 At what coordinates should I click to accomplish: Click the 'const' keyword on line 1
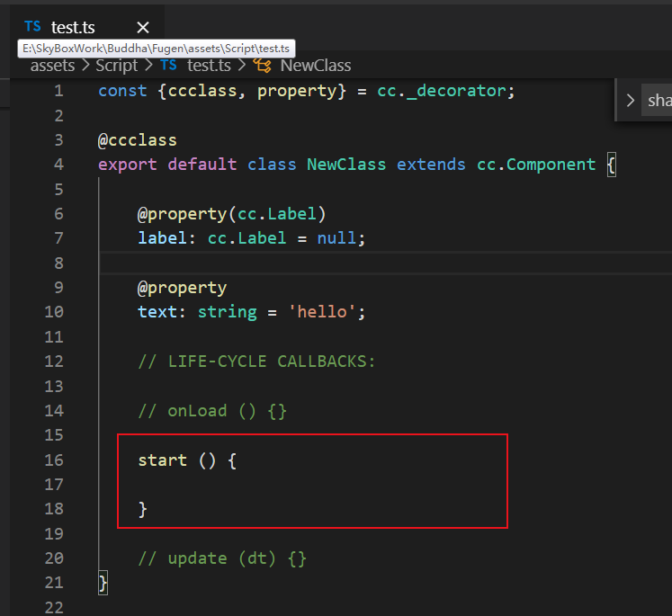[x=122, y=91]
